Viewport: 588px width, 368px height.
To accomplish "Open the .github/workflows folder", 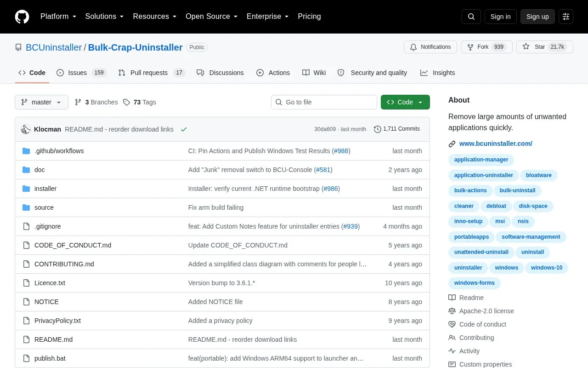I will tap(59, 151).
